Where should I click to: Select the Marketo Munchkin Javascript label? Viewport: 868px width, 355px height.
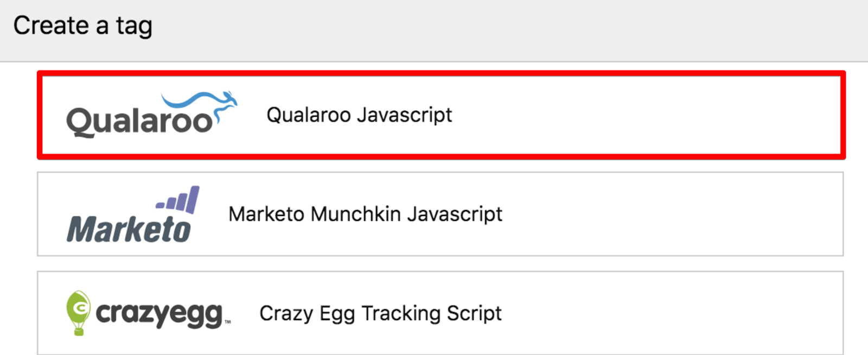[365, 214]
